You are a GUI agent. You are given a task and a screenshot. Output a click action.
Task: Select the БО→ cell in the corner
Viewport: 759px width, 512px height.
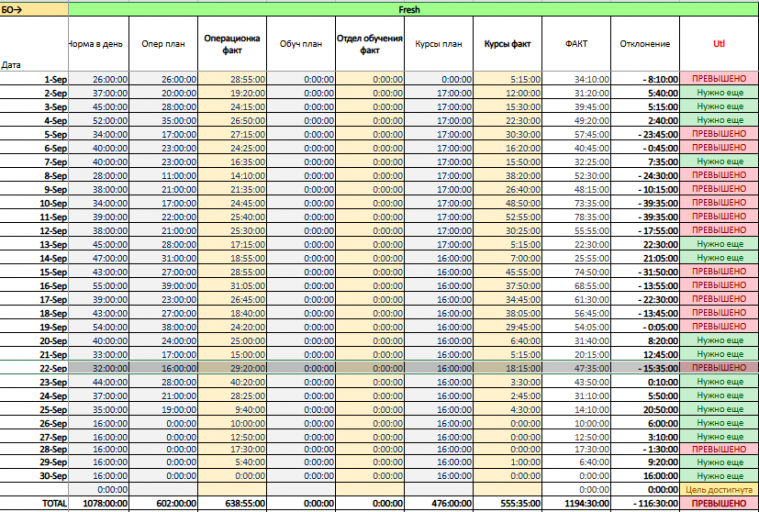34,10
